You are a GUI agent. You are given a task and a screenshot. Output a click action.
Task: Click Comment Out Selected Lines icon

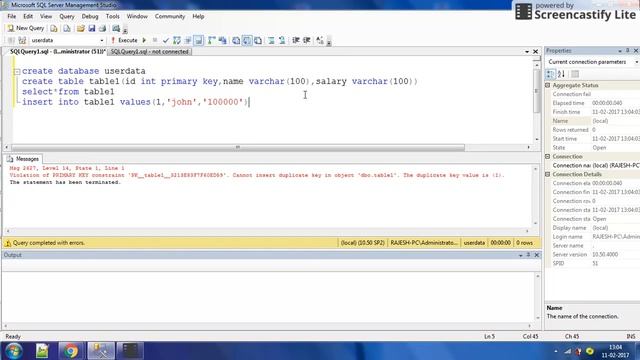click(x=271, y=40)
